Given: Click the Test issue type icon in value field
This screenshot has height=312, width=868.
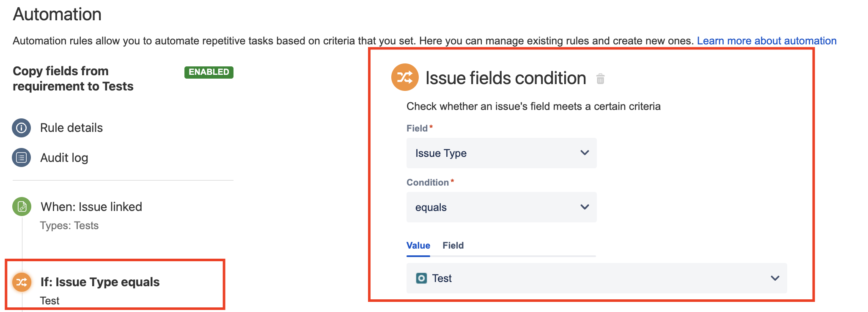Looking at the screenshot, I should (x=421, y=278).
